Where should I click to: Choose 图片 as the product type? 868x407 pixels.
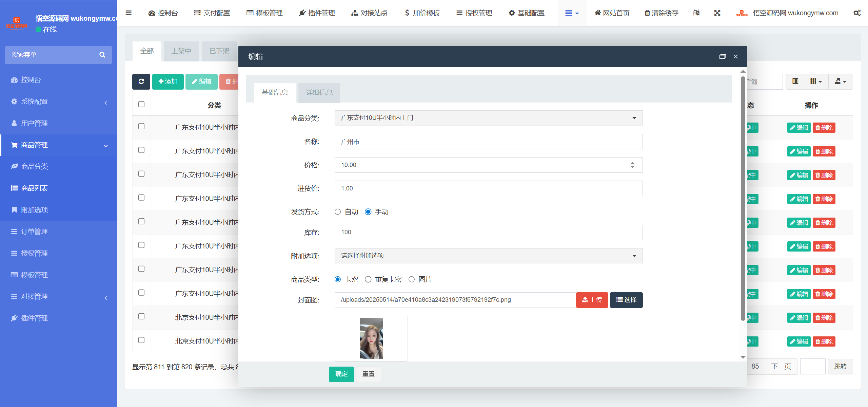(412, 279)
